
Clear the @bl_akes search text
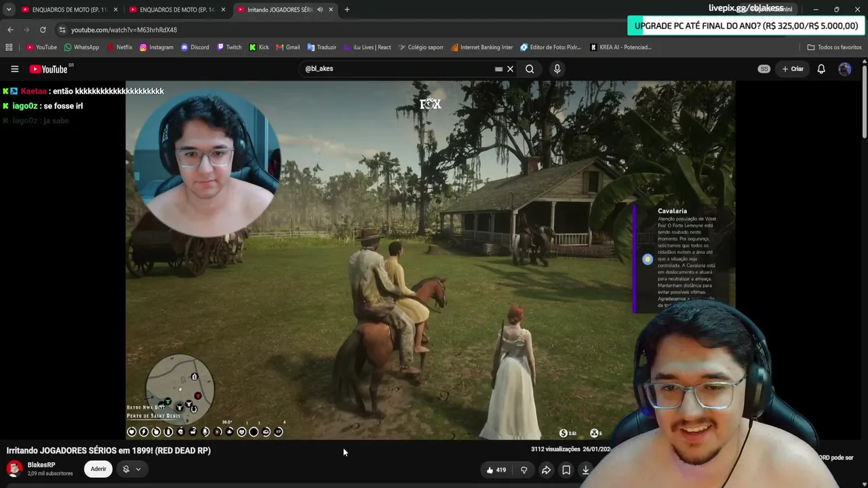(x=511, y=68)
